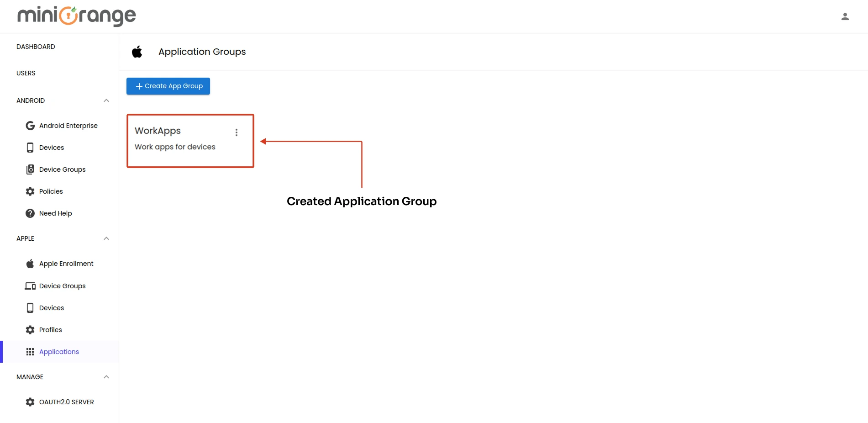
Task: Click the Apple Enrollment apple icon
Action: coord(29,263)
